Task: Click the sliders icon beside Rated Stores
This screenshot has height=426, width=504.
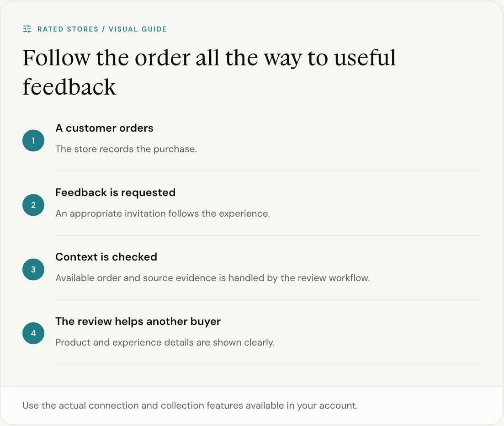Action: click(x=27, y=29)
